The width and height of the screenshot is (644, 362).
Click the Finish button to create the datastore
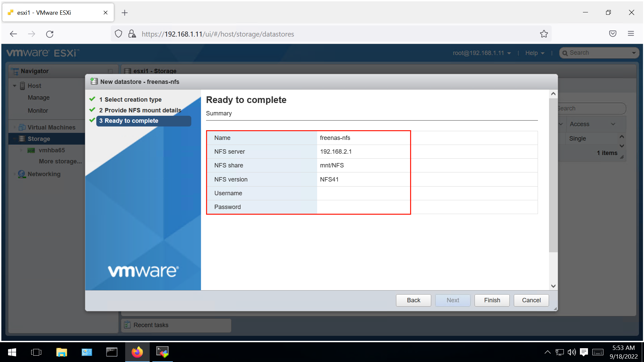[x=492, y=300]
